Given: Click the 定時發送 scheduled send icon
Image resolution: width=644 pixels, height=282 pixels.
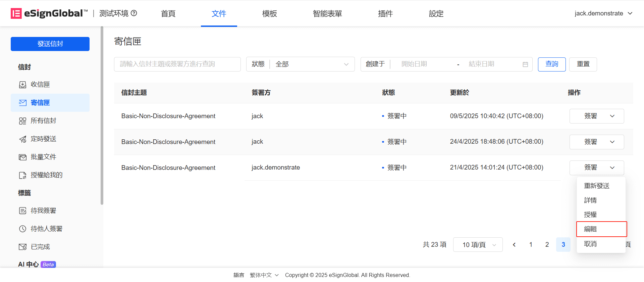Looking at the screenshot, I should point(22,139).
